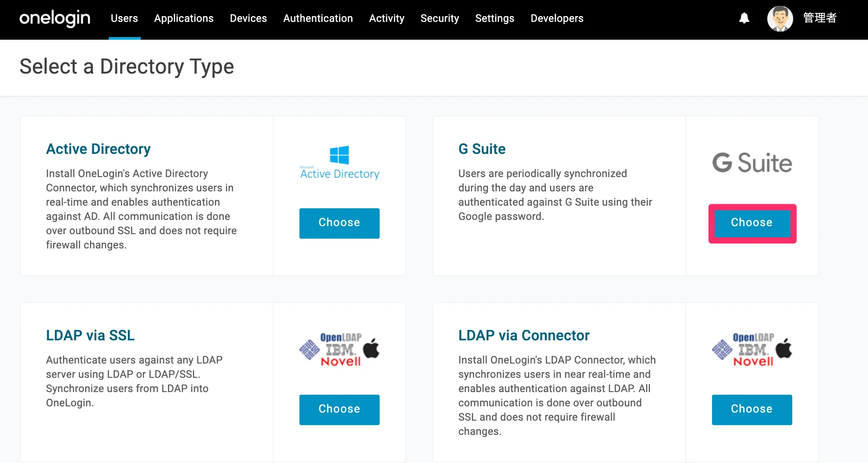This screenshot has height=463, width=868.
Task: Click the OneLogin logo
Action: [x=55, y=18]
